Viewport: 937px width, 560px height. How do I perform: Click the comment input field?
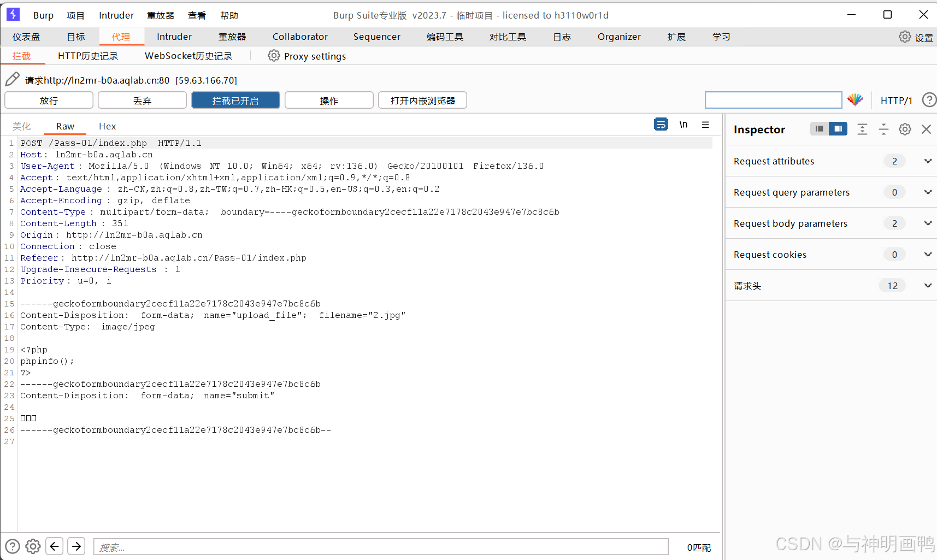773,100
